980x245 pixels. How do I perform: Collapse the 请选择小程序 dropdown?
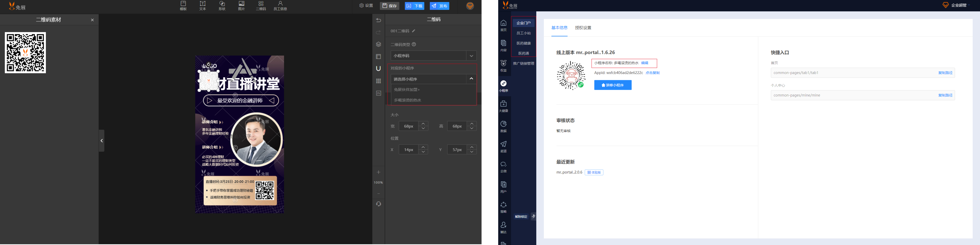471,79
